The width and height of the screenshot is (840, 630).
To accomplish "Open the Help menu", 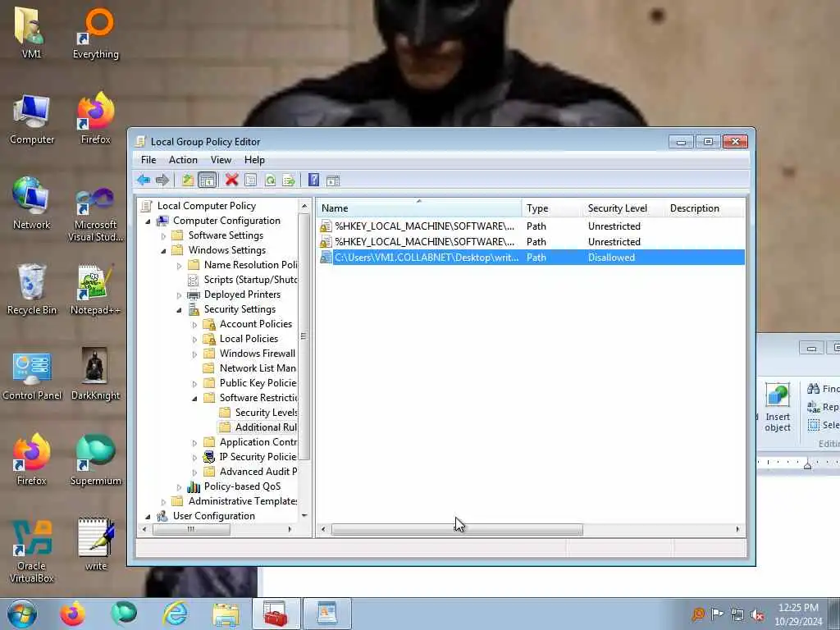I will coord(254,160).
